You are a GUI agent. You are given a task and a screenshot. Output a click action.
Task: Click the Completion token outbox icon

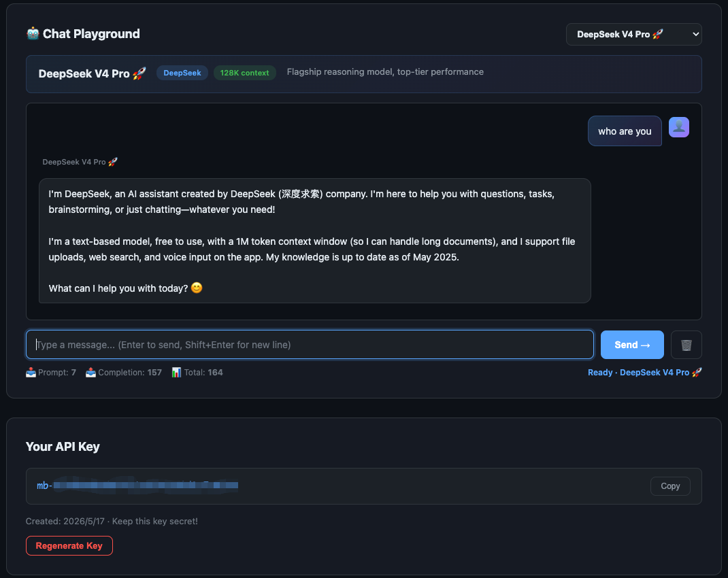90,373
